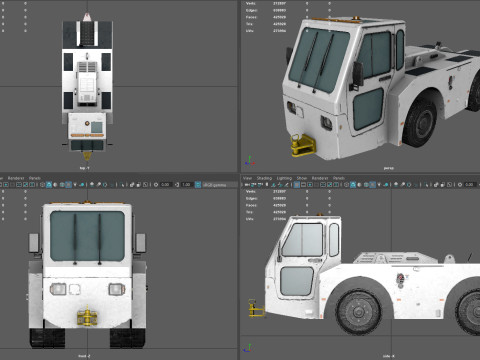Toggle Safe Title in side view toolbar
This screenshot has height=360, width=480.
point(336,184)
